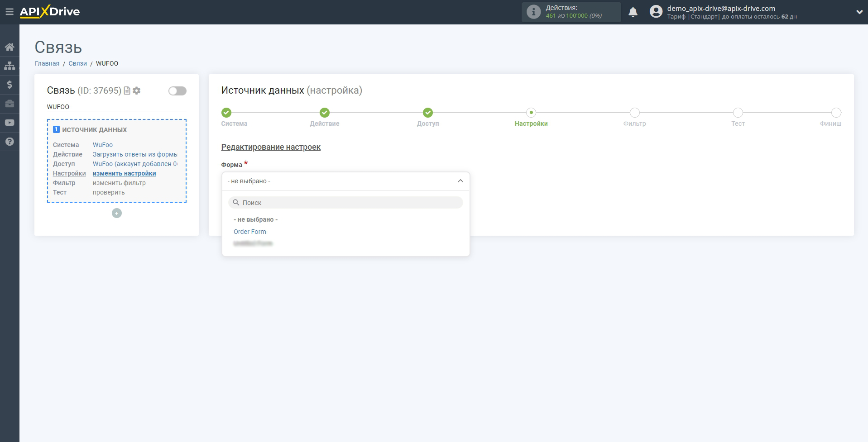
Task: Click the info icon beside Действия
Action: pos(533,12)
